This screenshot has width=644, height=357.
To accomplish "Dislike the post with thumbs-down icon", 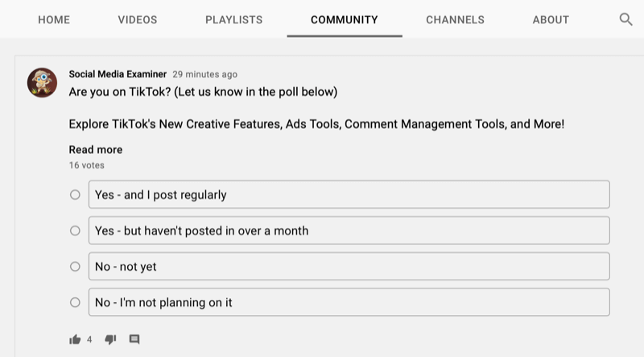I will [110, 339].
